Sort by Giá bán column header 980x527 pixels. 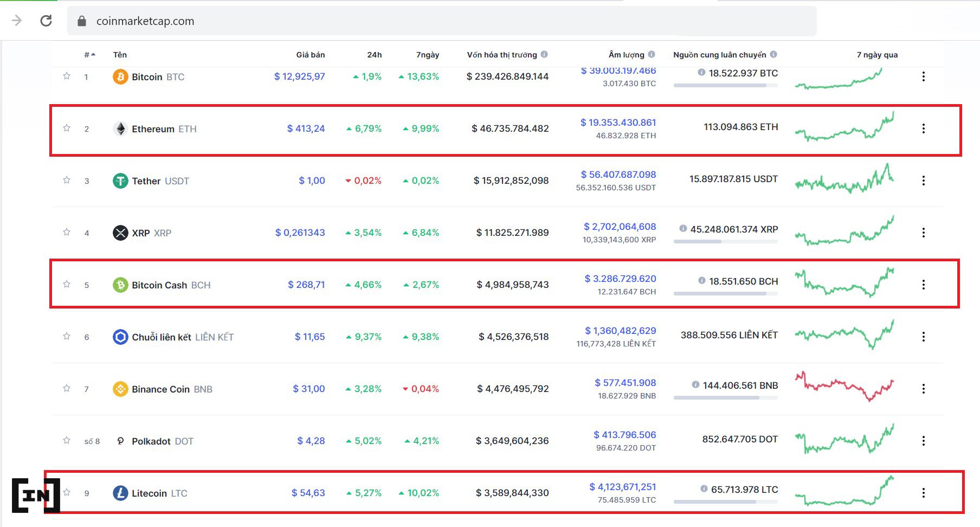pos(310,55)
